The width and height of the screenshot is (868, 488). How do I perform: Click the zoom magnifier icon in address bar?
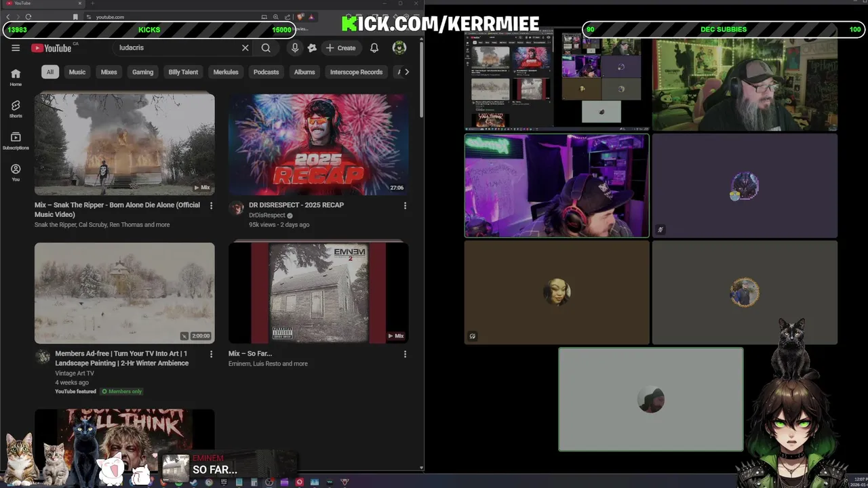pos(275,17)
